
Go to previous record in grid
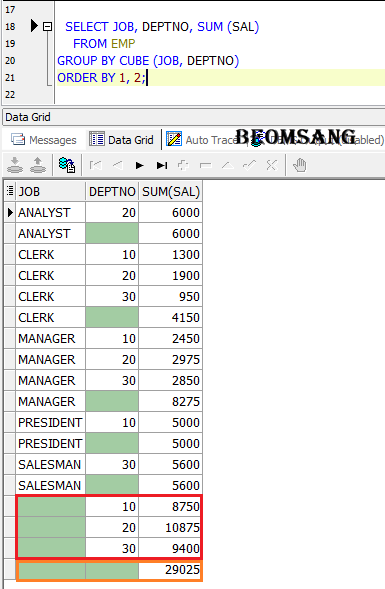coord(118,165)
